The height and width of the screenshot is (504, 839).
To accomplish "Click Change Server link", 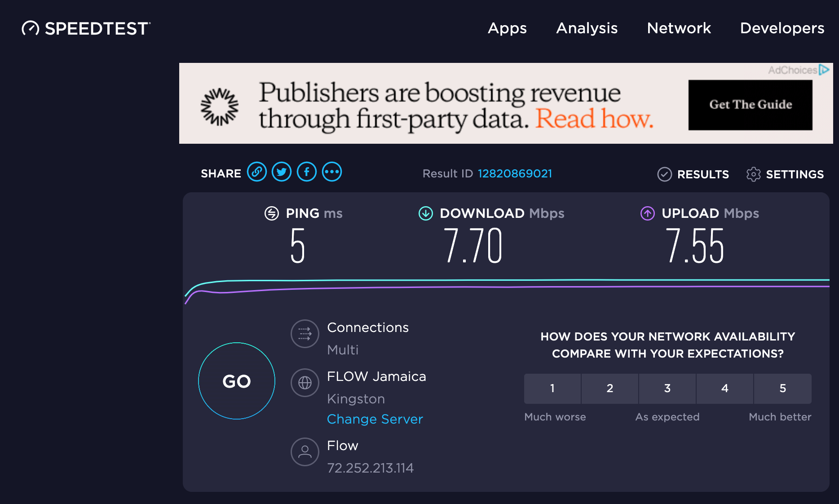I will (375, 419).
